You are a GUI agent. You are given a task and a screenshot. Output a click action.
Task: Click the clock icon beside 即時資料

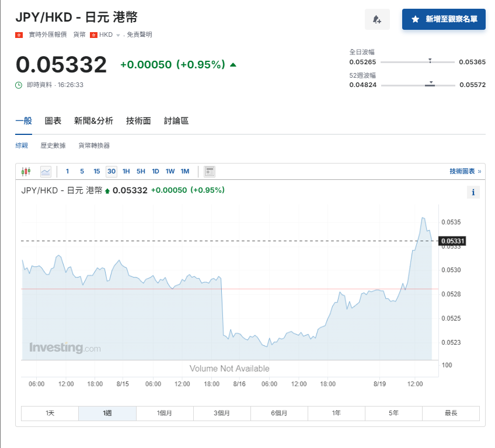coord(19,85)
